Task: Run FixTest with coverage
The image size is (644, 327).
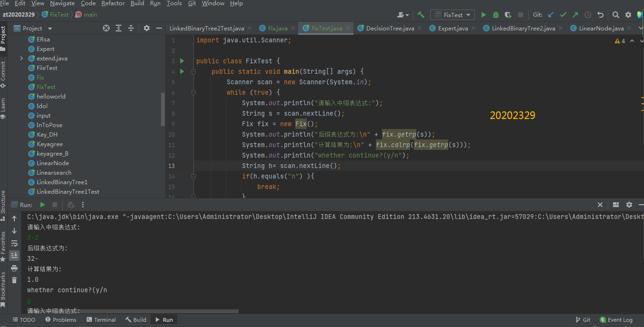Action: [508, 15]
